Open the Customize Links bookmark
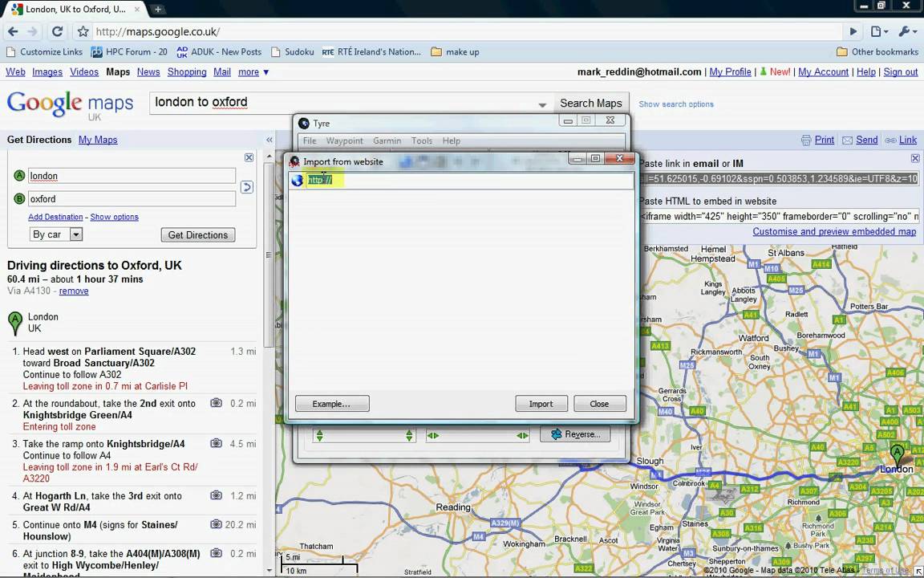924x578 pixels. tap(45, 52)
